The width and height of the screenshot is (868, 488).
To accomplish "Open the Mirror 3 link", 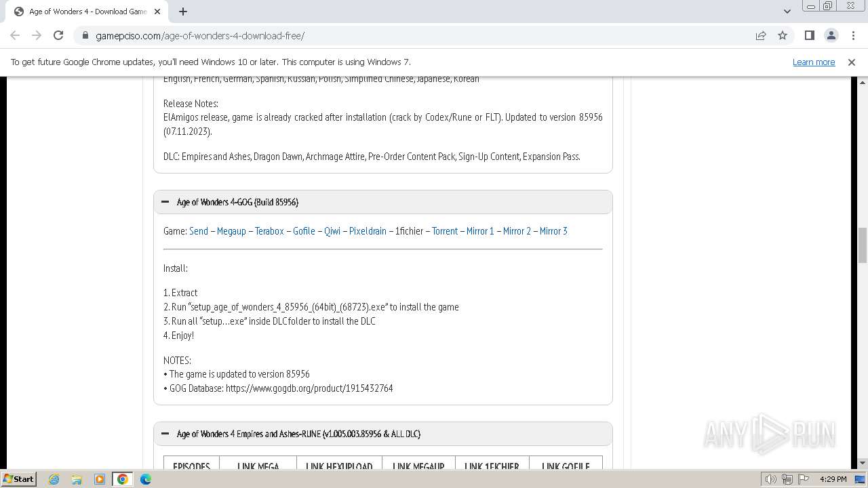I will point(553,231).
